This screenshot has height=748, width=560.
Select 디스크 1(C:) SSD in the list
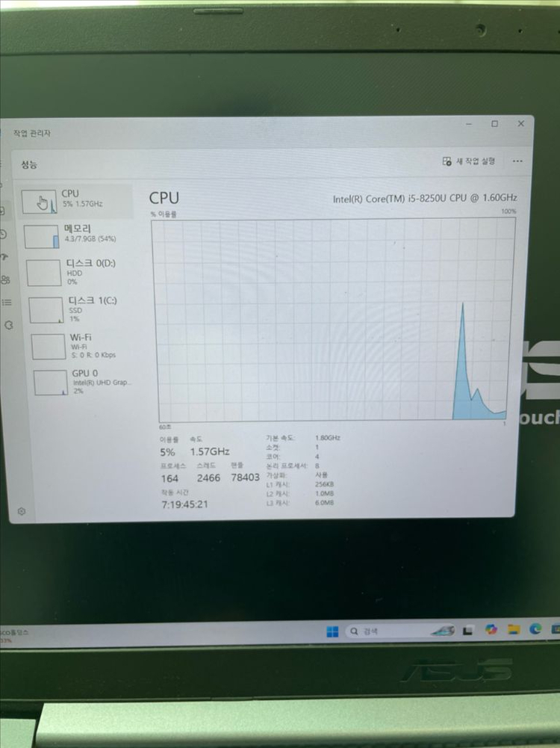81,309
